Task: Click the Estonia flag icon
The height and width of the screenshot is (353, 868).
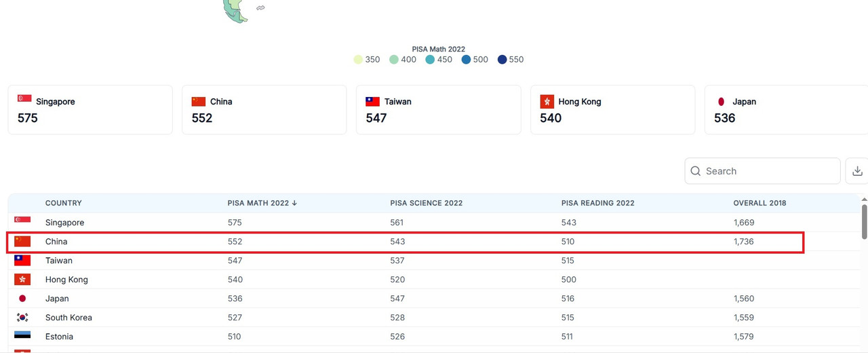Action: (x=22, y=336)
